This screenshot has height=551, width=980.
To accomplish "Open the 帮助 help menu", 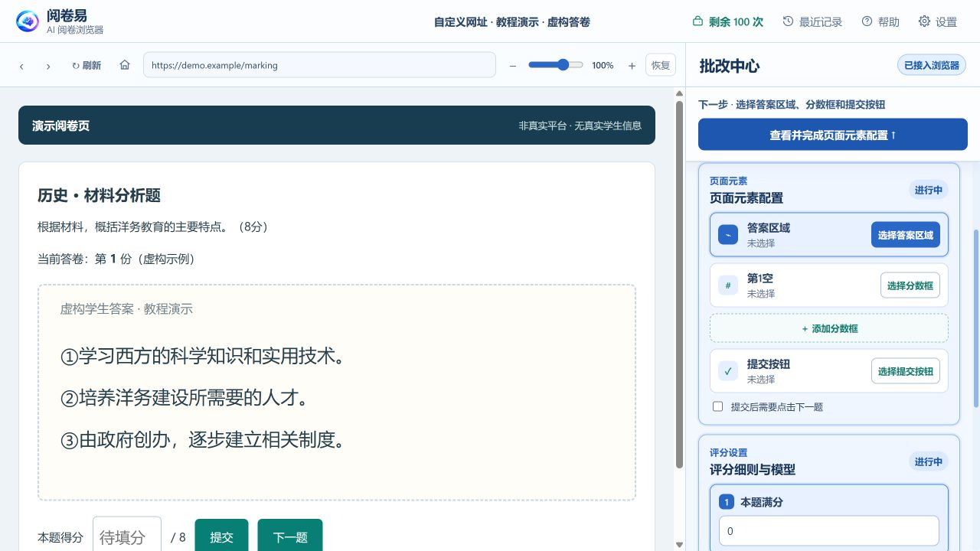I will point(880,21).
